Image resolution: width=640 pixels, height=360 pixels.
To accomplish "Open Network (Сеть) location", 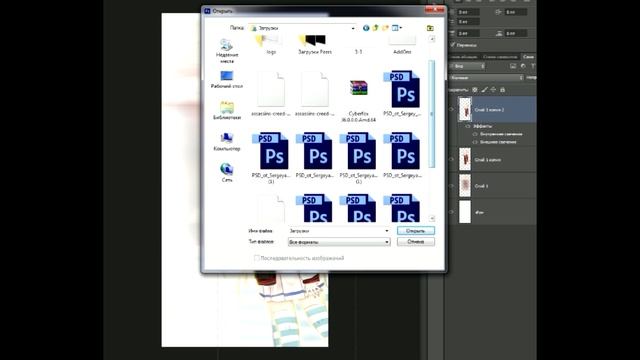I will pos(227,173).
